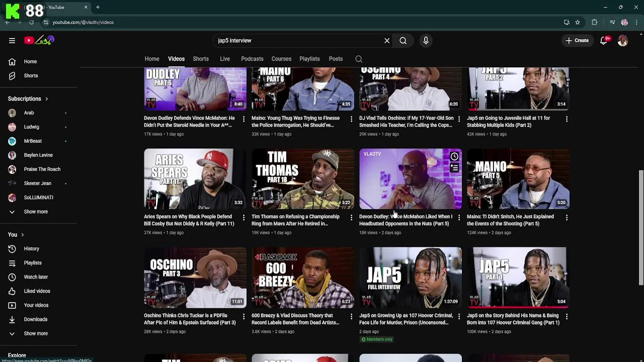Switch to the Posts tab
Screen dimensions: 644x362
(x=336, y=59)
